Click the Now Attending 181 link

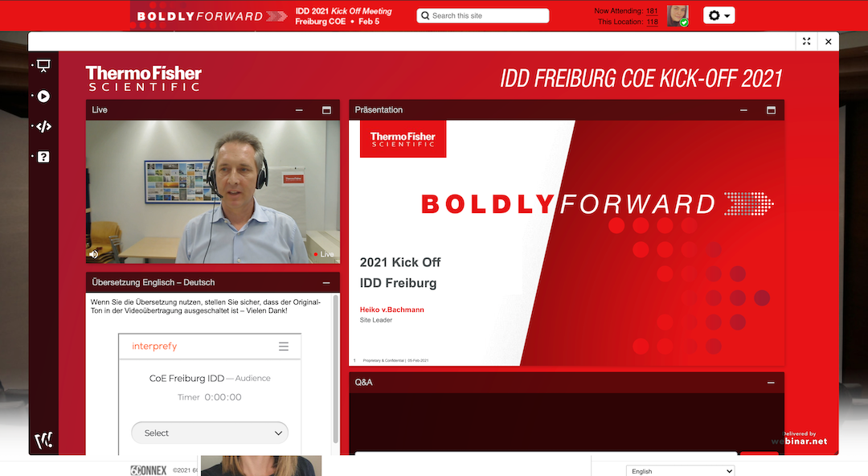pyautogui.click(x=651, y=10)
